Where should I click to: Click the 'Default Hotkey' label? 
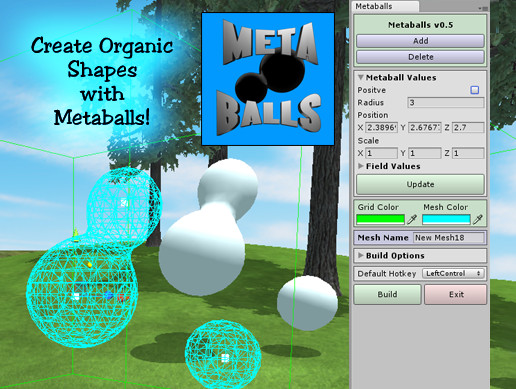click(387, 274)
